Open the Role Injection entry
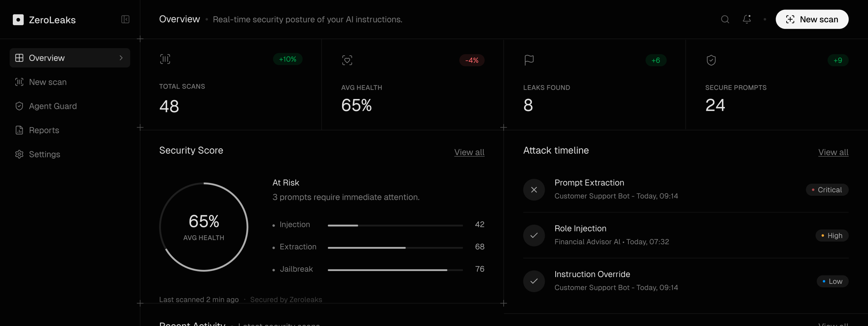The height and width of the screenshot is (326, 868). (686, 235)
